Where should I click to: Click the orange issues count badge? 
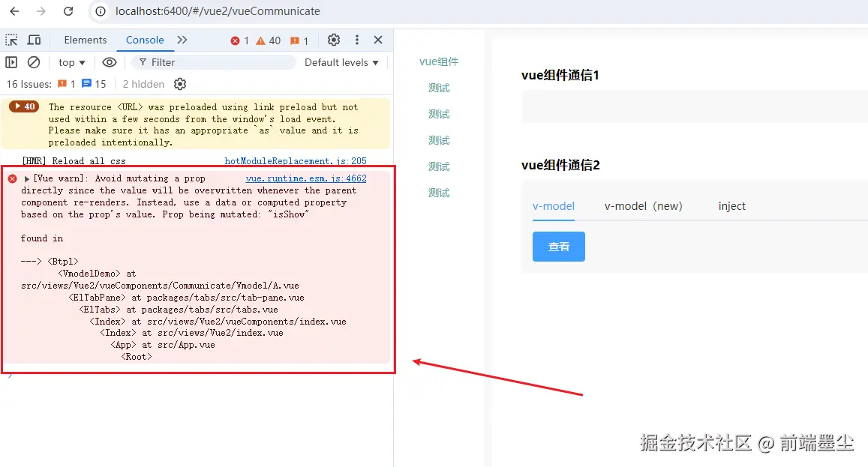(299, 40)
